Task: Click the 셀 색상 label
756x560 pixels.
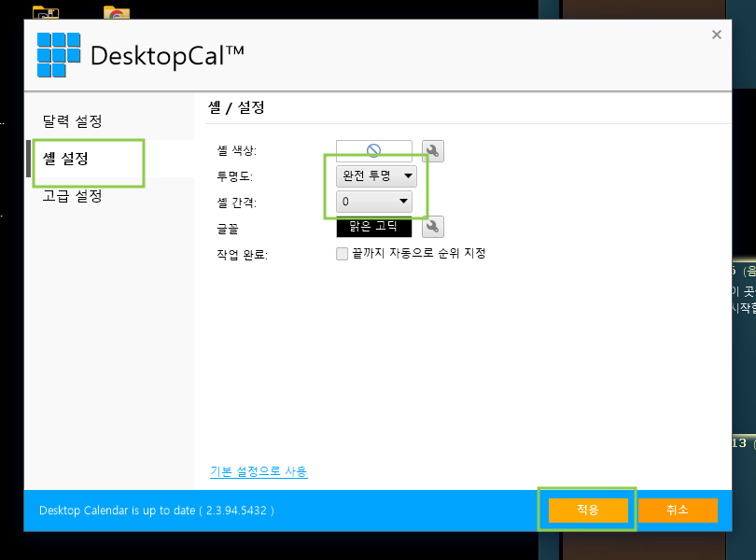Action: (x=237, y=151)
